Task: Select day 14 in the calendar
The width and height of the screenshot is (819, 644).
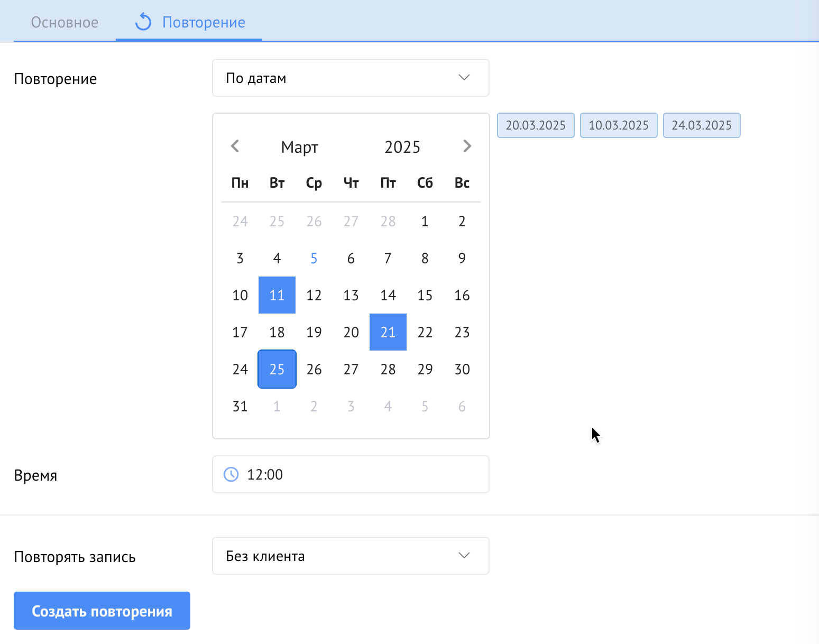Action: pos(388,295)
